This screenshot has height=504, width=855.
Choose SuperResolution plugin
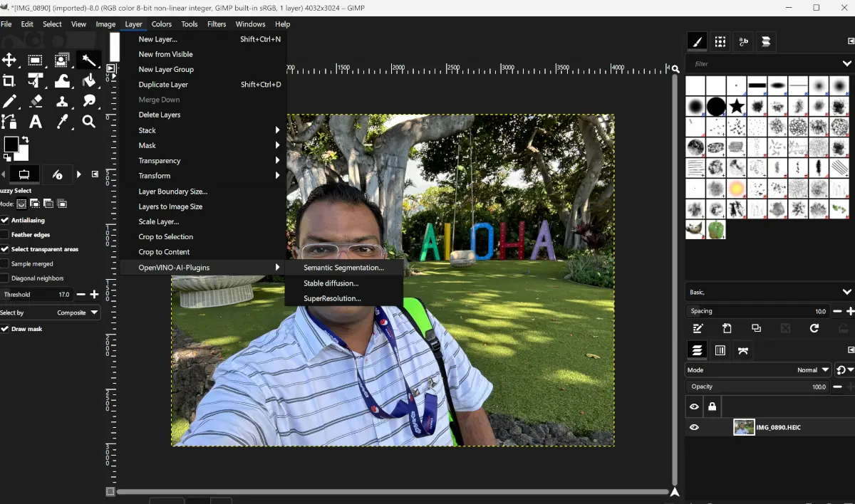point(344,298)
